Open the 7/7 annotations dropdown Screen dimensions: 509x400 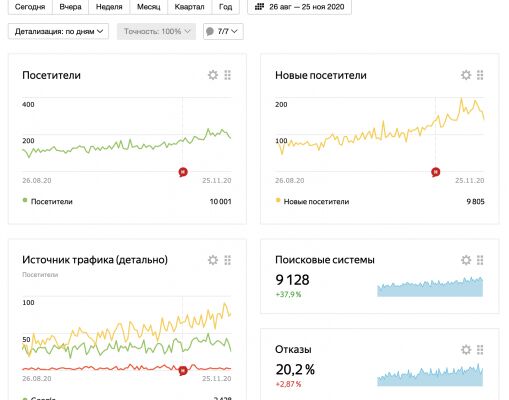tap(223, 31)
